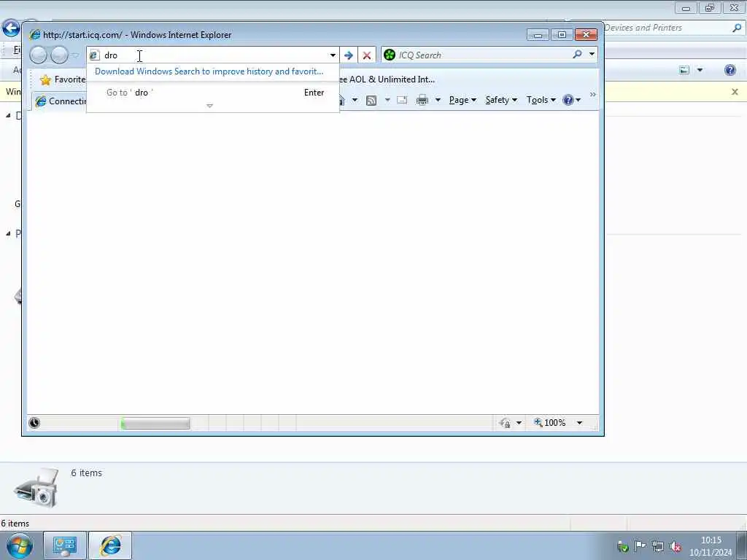Close the yellow information bar

[735, 92]
